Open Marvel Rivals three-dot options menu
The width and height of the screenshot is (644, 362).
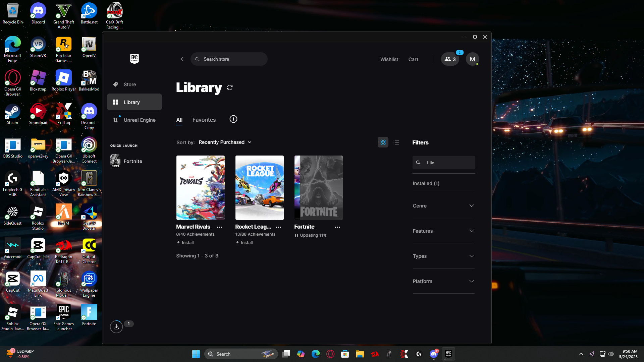tap(219, 227)
